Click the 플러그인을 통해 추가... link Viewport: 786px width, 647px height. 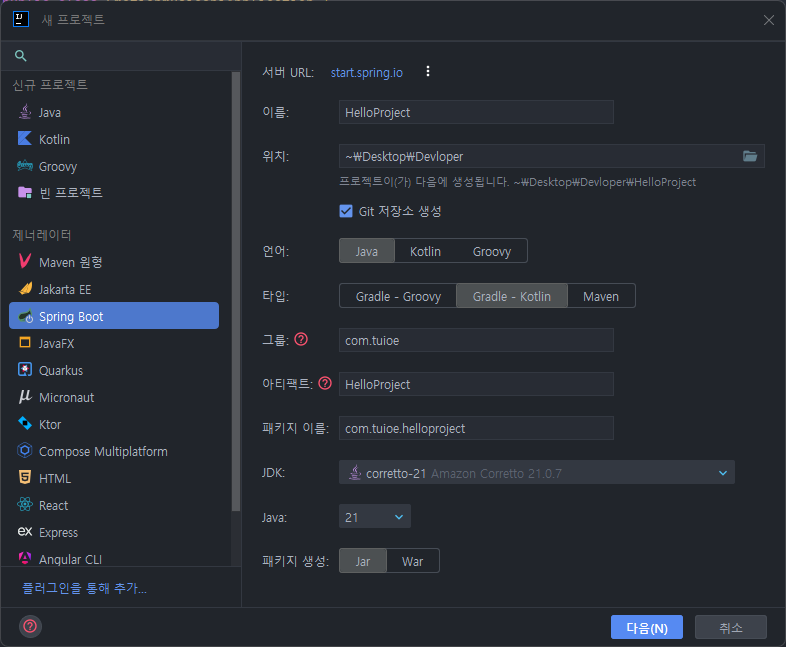tap(85, 587)
